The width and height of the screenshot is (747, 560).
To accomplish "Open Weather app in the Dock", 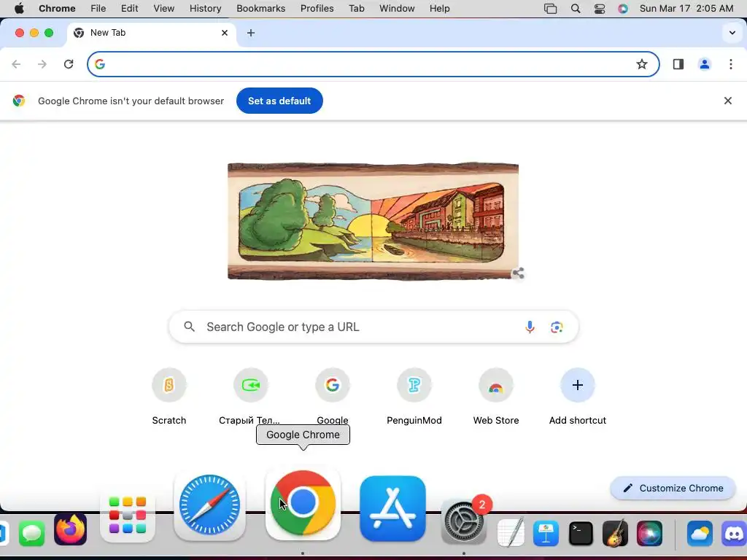I will tap(700, 533).
